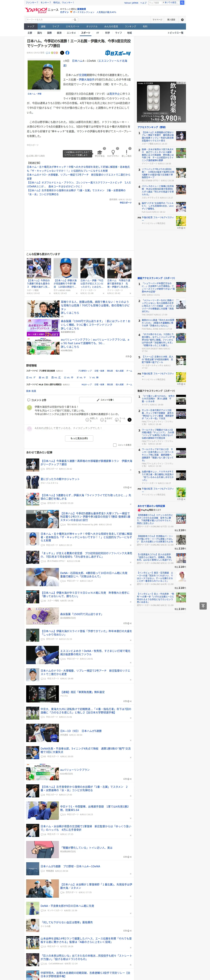The width and height of the screenshot is (210, 980).
Task: Select the エキスパート navigation tab
Action: click(x=72, y=27)
